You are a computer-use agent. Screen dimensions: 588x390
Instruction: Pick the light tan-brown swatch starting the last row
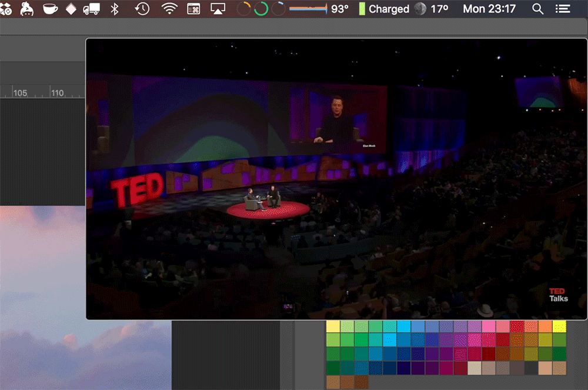pos(333,382)
